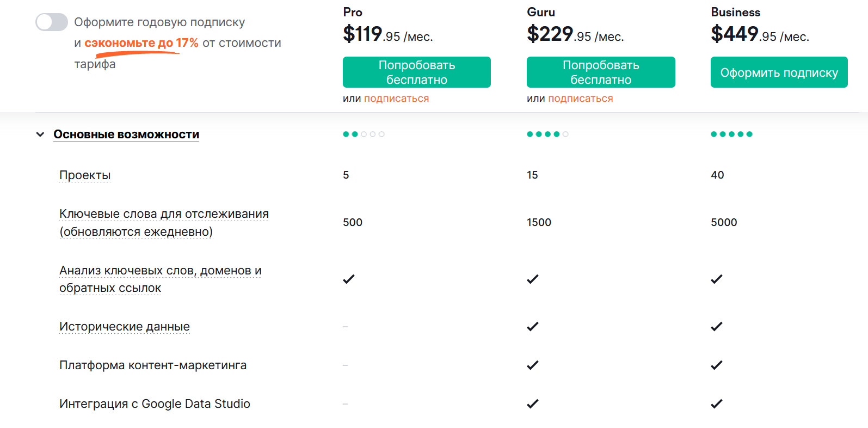Image resolution: width=868 pixels, height=428 pixels.
Task: Click Попробовать бесплатно under Guru plan
Action: click(601, 72)
